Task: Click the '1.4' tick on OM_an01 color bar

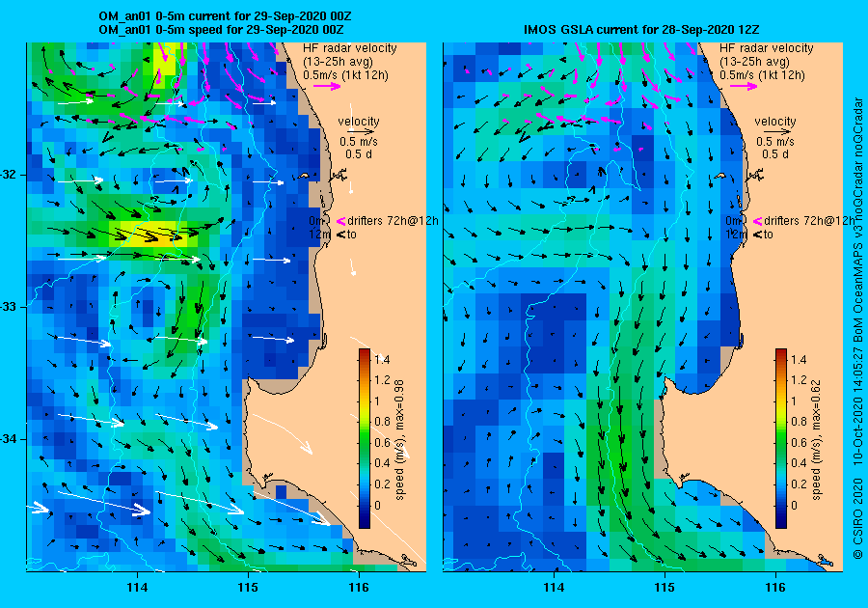Action: pyautogui.click(x=382, y=360)
